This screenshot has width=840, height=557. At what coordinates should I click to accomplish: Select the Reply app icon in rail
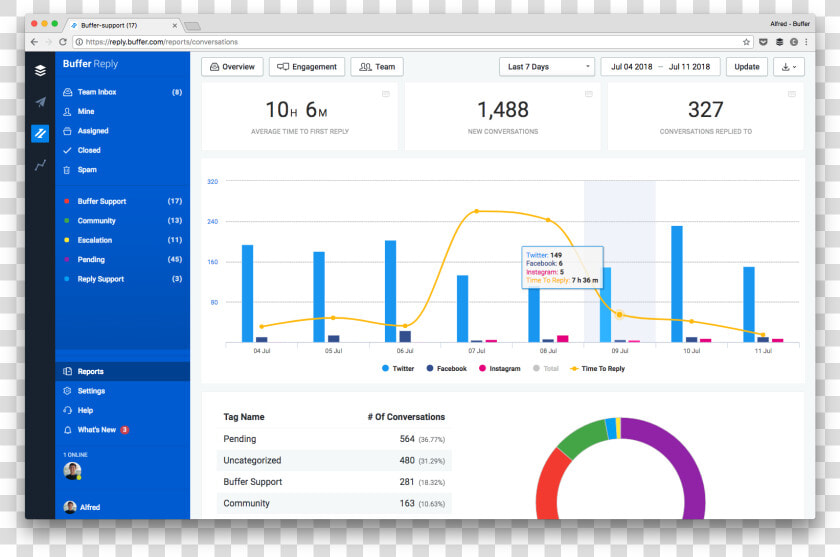pyautogui.click(x=40, y=133)
